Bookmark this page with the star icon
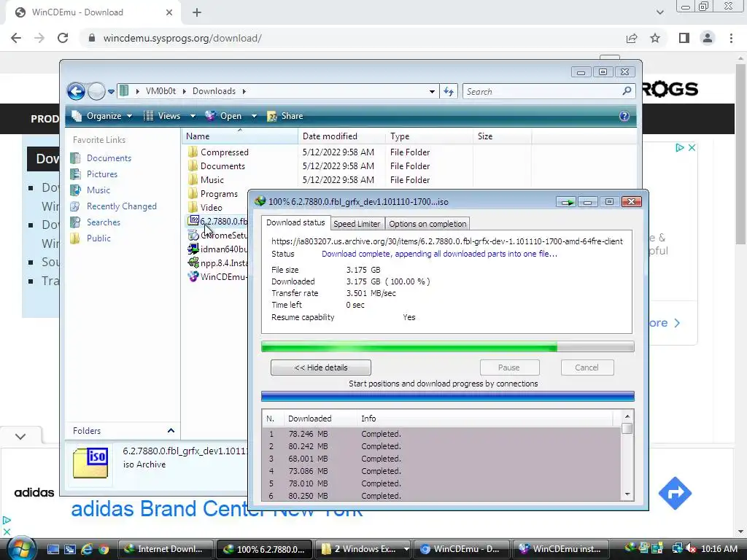 655,38
